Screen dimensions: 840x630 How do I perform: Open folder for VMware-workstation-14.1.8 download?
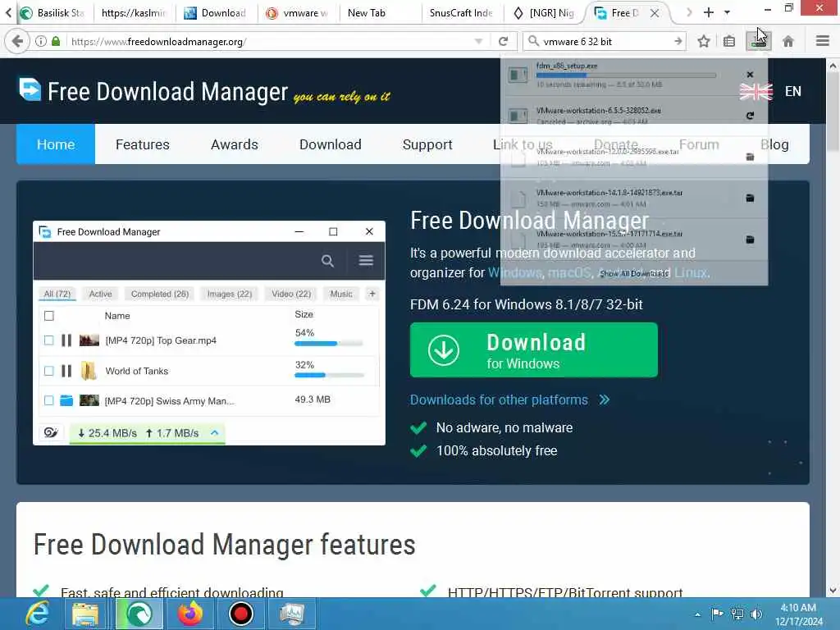coord(750,199)
